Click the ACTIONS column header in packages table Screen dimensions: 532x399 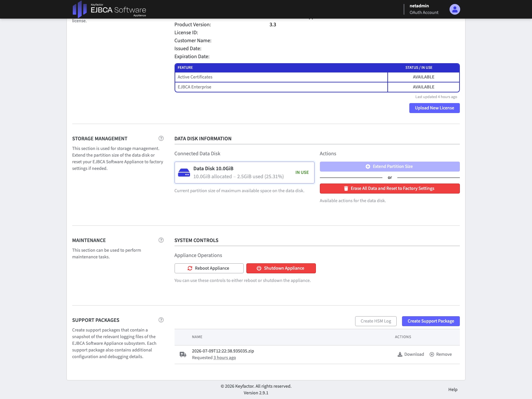pos(403,337)
